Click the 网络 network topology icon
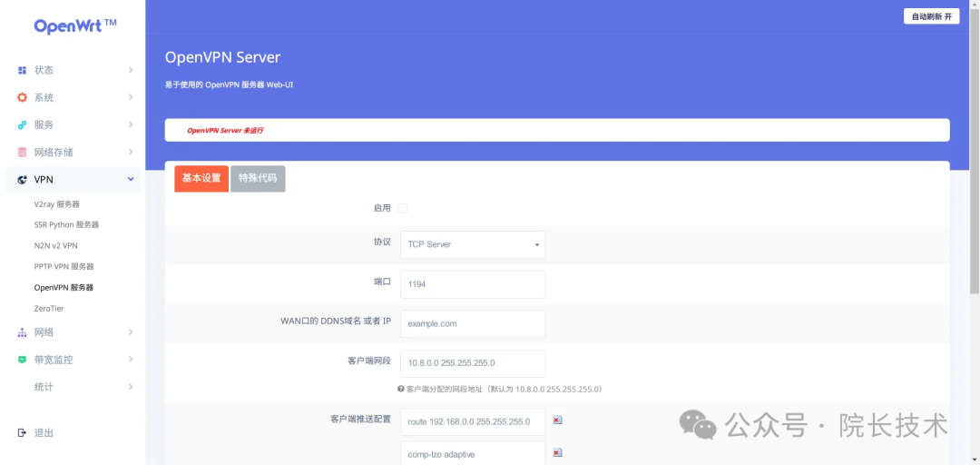980x465 pixels. [x=23, y=332]
